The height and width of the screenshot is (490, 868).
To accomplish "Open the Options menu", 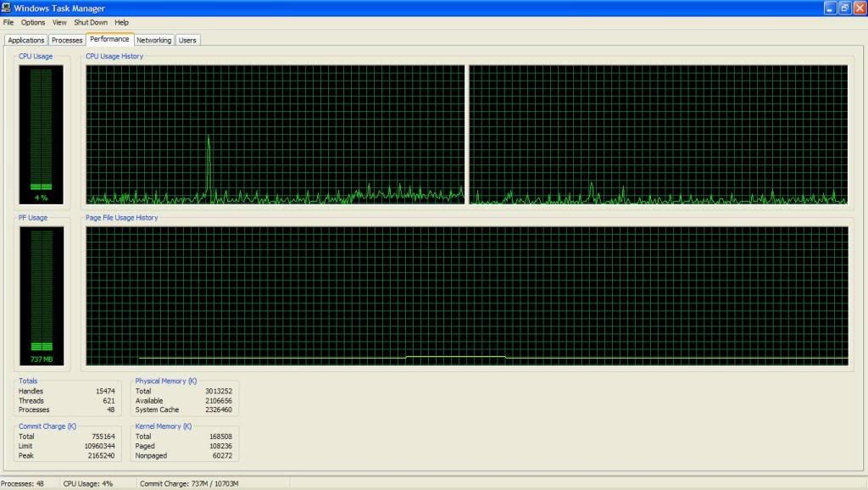I will (x=33, y=22).
